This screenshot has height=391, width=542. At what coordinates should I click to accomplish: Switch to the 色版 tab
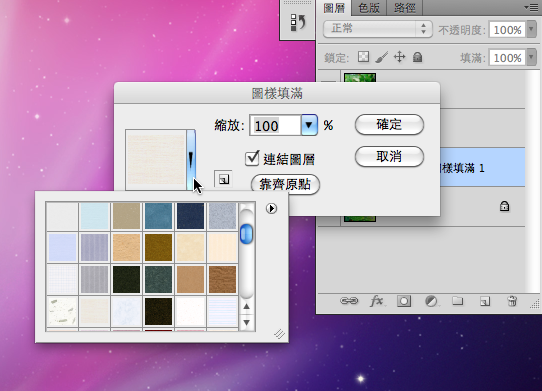(x=369, y=8)
